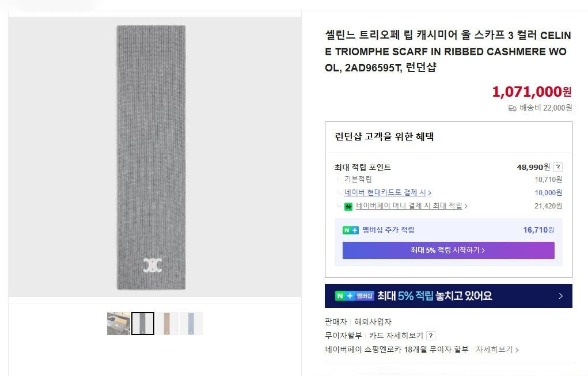Click the delivery truck icon by 배송비
This screenshot has width=588, height=376.
pos(512,108)
